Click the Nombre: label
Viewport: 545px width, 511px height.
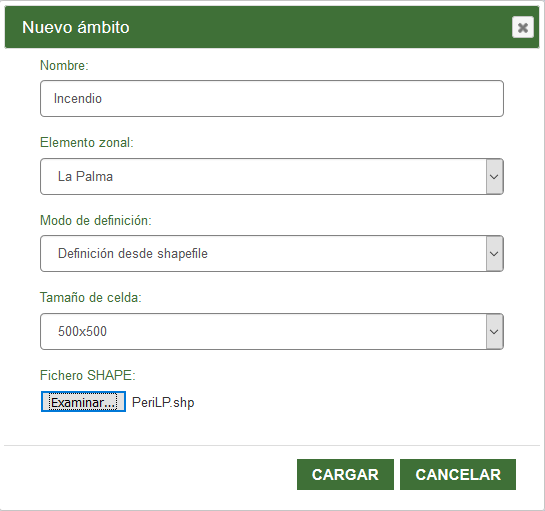(64, 65)
